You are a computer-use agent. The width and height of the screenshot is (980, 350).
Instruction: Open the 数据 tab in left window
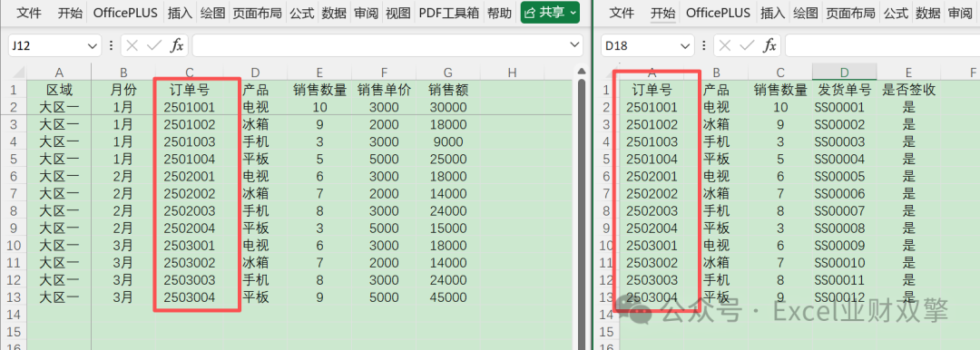[x=334, y=13]
